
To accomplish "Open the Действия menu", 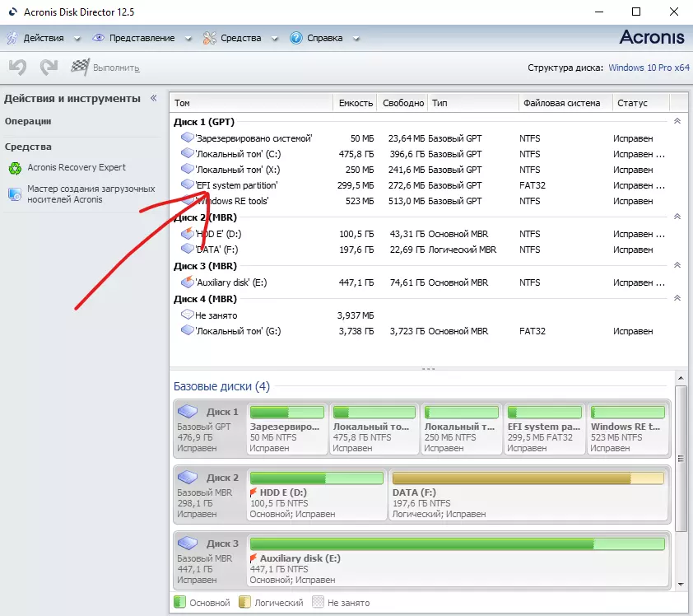I will (x=44, y=38).
